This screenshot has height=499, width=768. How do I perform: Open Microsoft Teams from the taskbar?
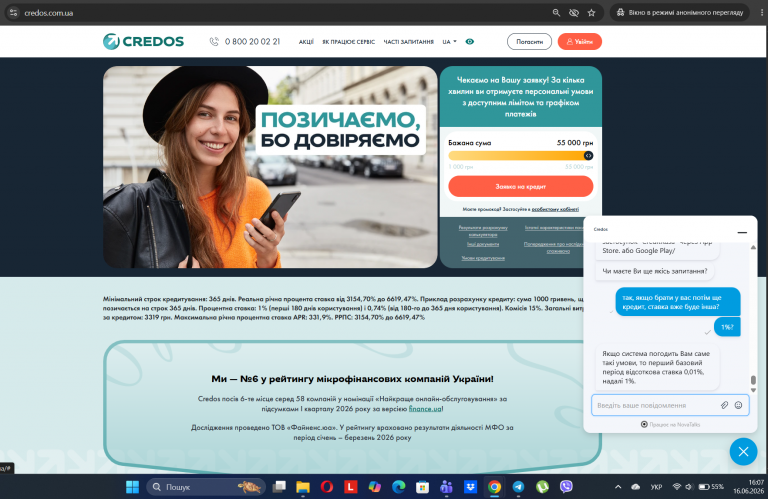point(446,487)
